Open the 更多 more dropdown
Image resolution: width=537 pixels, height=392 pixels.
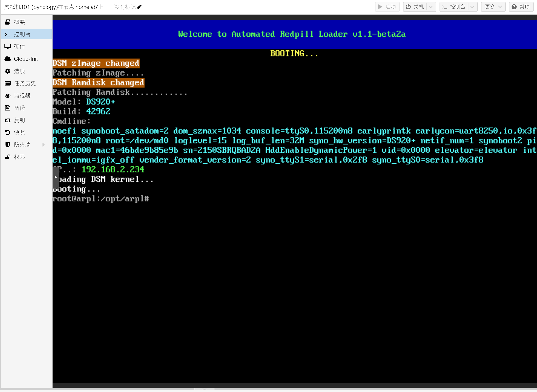[493, 7]
